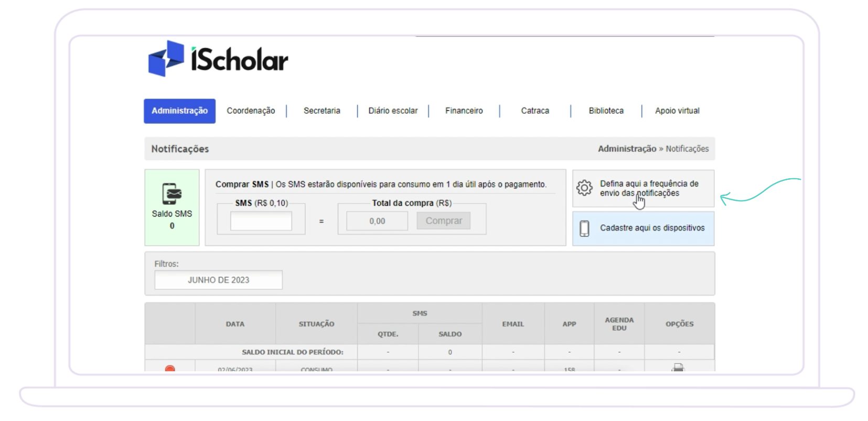
Task: Click the OPÇÕES column header
Action: (679, 324)
